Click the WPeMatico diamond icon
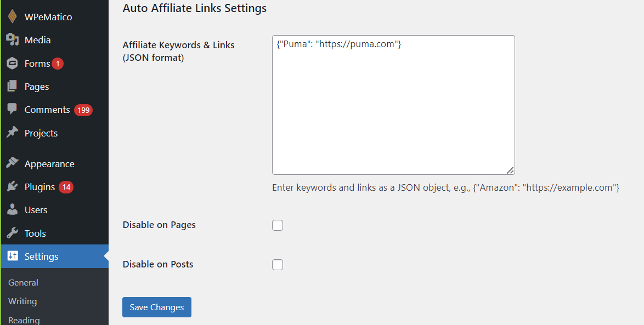Viewport: 644px width, 325px height. click(x=12, y=17)
